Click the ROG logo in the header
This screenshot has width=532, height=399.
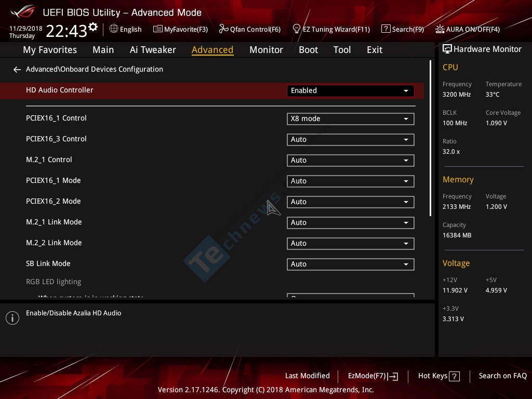(x=23, y=12)
